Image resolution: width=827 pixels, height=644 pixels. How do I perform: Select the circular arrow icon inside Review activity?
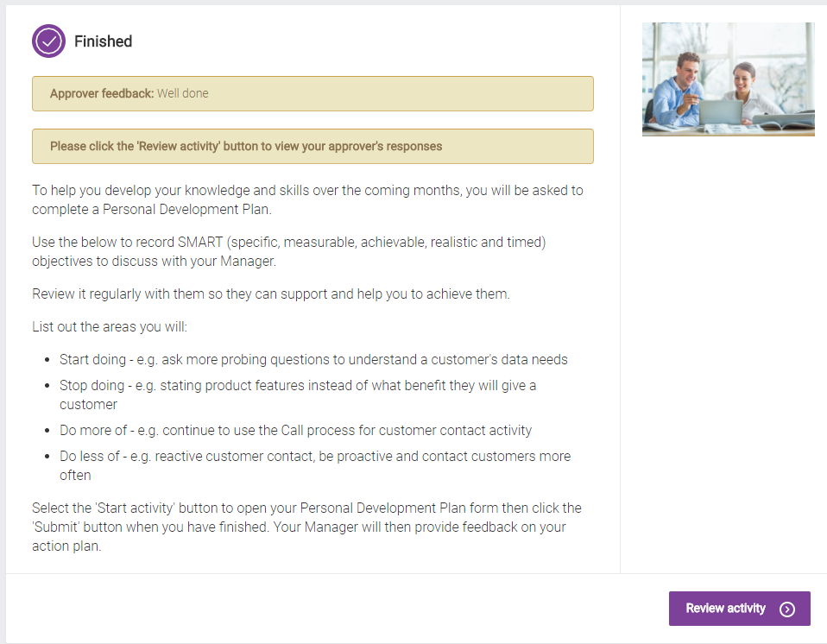pyautogui.click(x=788, y=609)
